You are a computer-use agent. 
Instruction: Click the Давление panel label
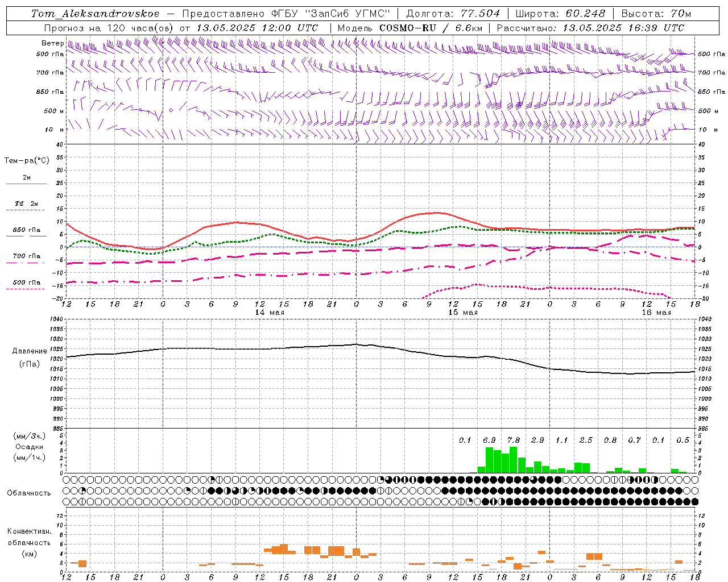point(30,351)
